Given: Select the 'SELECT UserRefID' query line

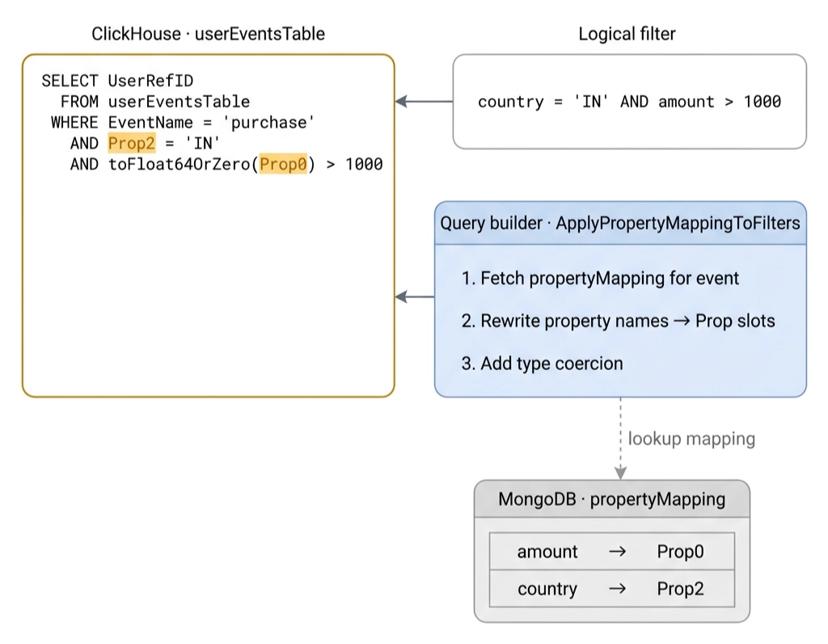Looking at the screenshot, I should tap(117, 81).
